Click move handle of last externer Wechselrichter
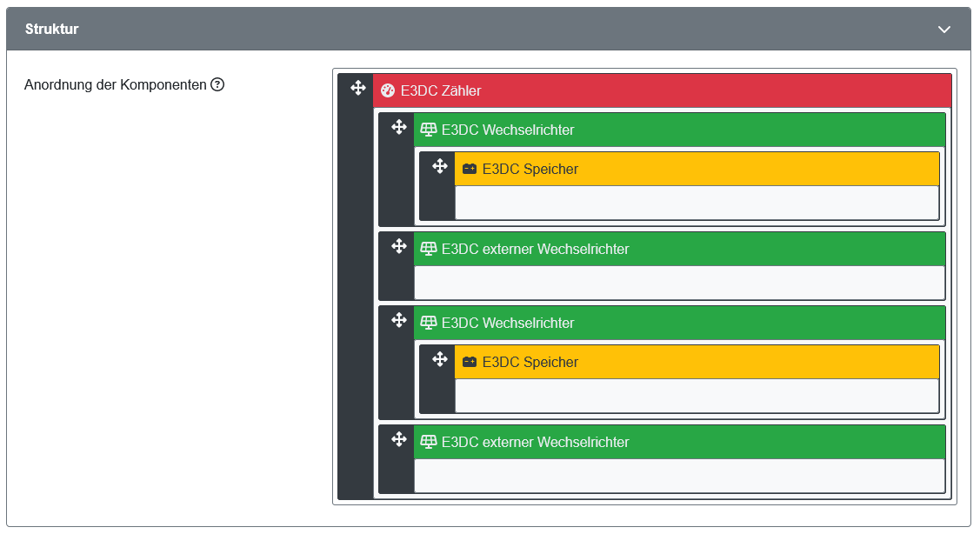The image size is (980, 534). [399, 439]
